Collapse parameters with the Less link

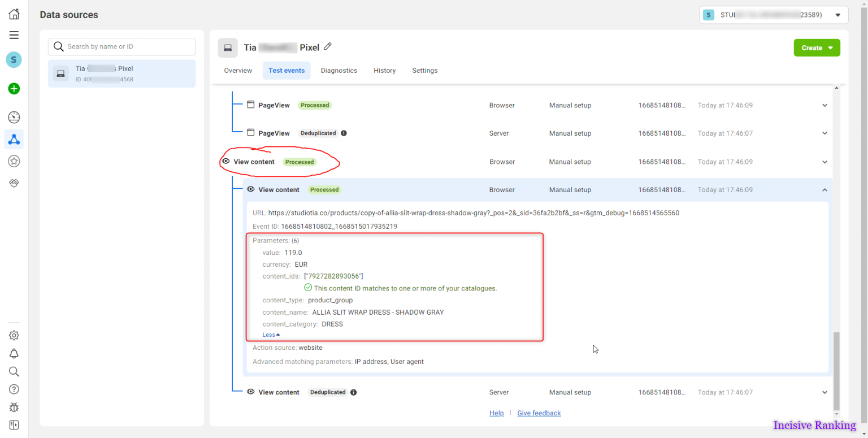(271, 335)
